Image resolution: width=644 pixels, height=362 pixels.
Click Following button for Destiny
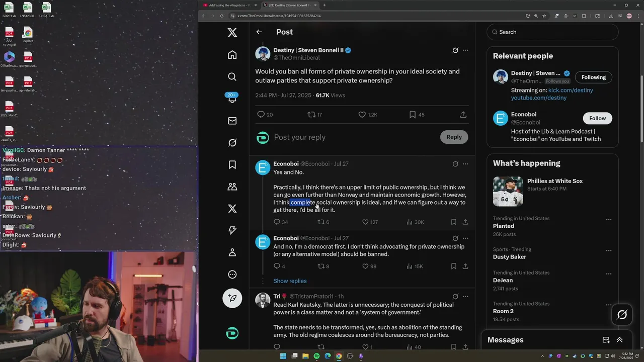[x=594, y=77]
